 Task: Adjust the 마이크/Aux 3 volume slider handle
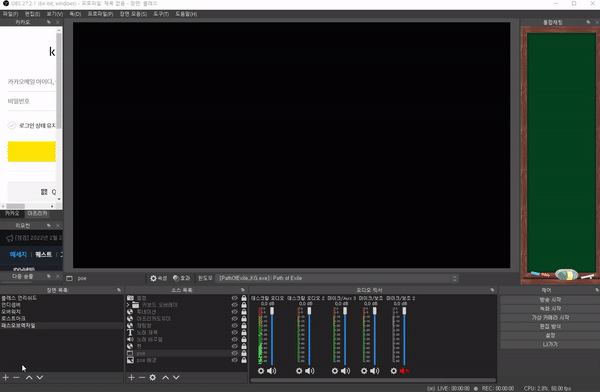345,311
